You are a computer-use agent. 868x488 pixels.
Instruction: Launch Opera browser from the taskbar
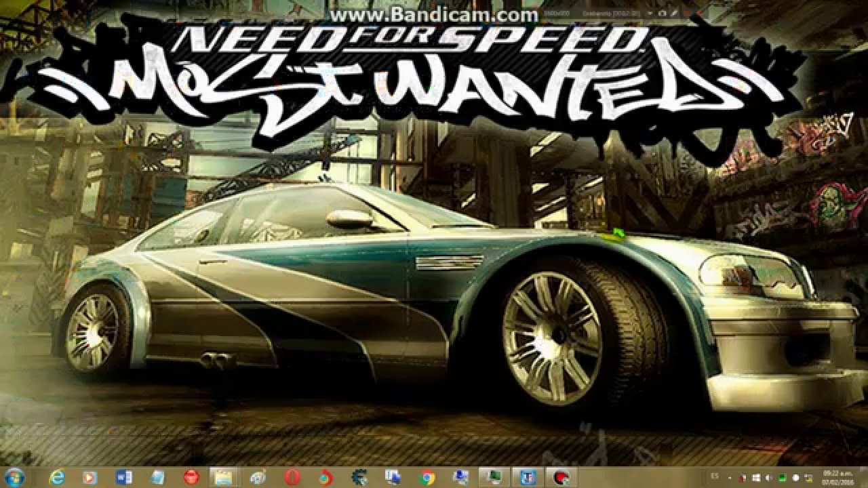pos(292,477)
